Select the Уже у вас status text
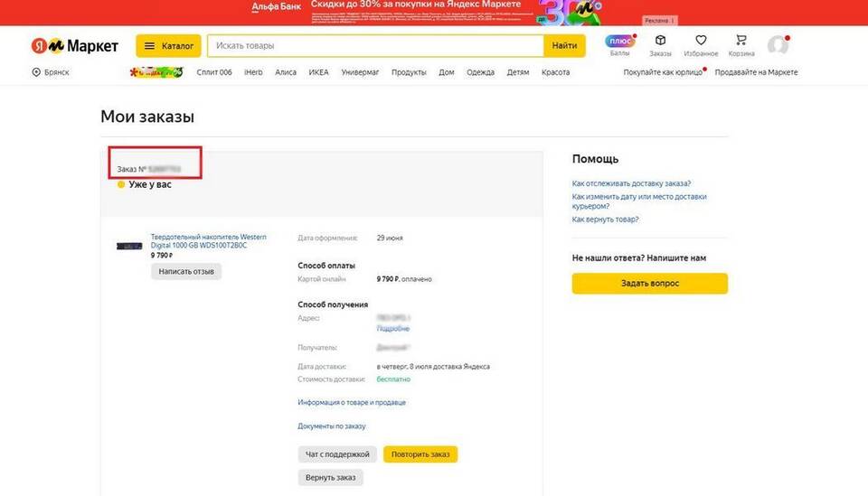868x496 pixels. click(150, 184)
